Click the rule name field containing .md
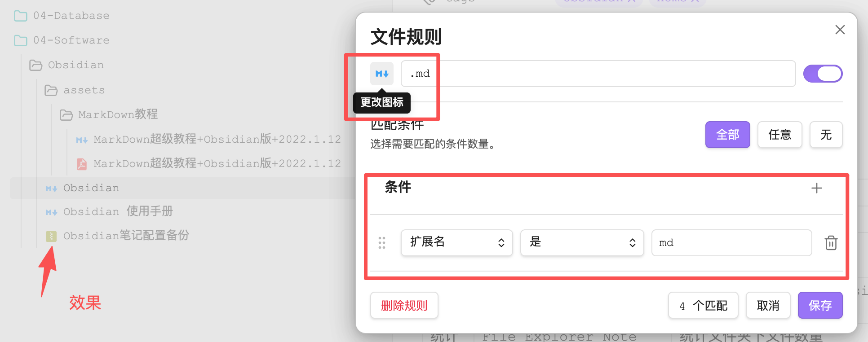868x342 pixels. click(x=598, y=74)
